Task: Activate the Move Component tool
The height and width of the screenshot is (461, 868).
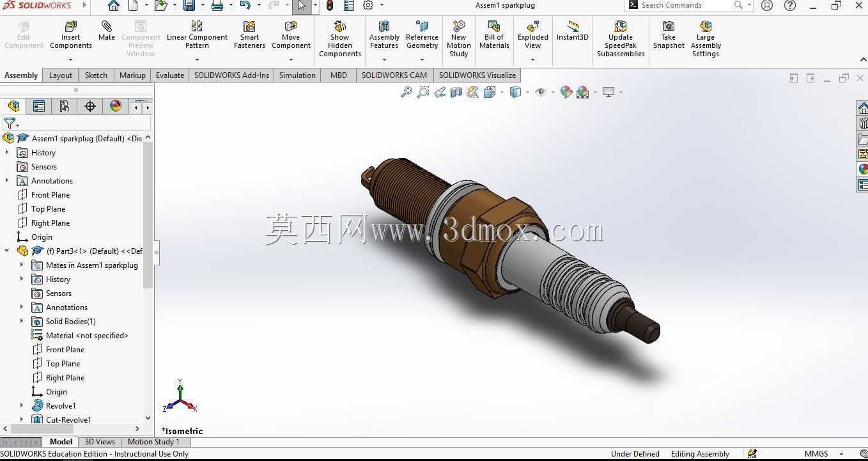Action: tap(291, 35)
